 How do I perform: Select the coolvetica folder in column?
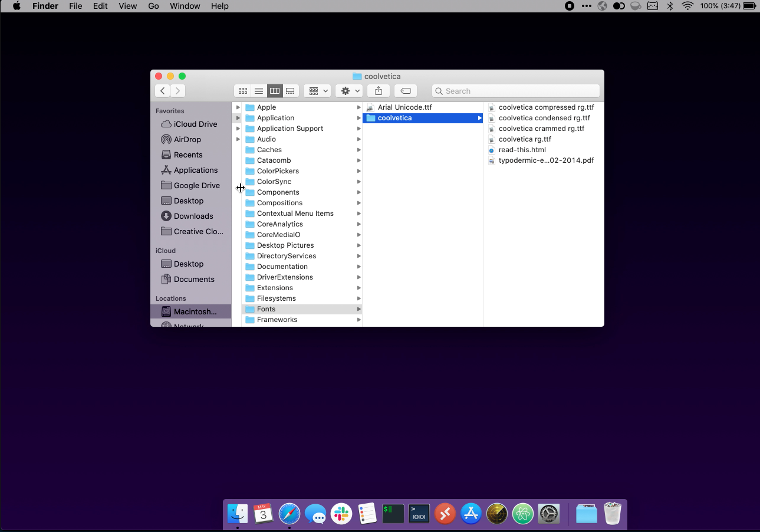[x=423, y=118]
